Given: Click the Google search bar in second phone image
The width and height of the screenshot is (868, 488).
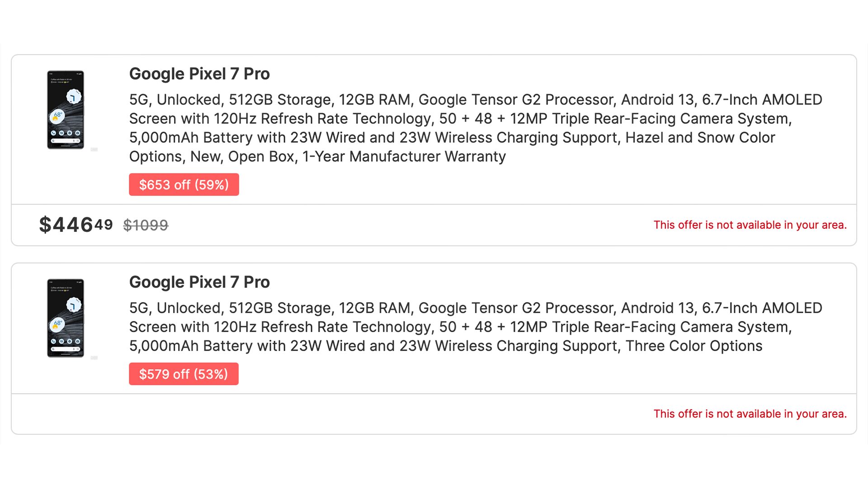Looking at the screenshot, I should pos(66,349).
